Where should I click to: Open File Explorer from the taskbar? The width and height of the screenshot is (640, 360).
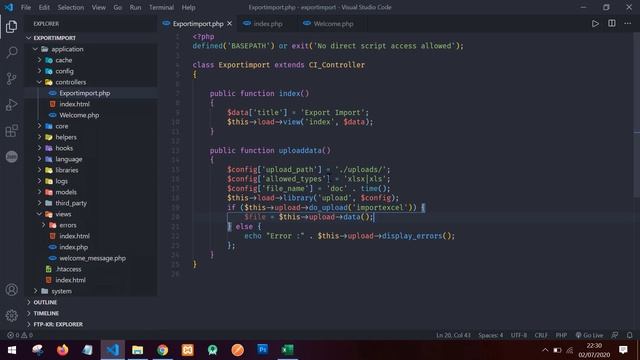click(138, 350)
